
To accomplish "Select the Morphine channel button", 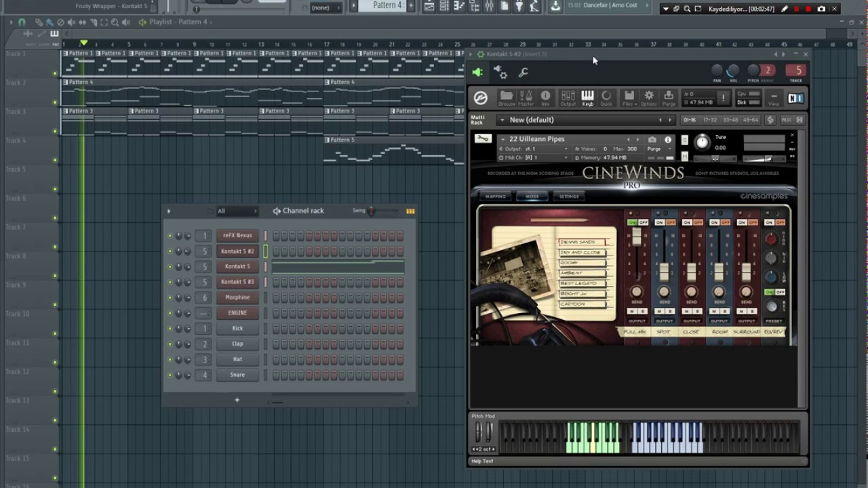I will (x=237, y=298).
